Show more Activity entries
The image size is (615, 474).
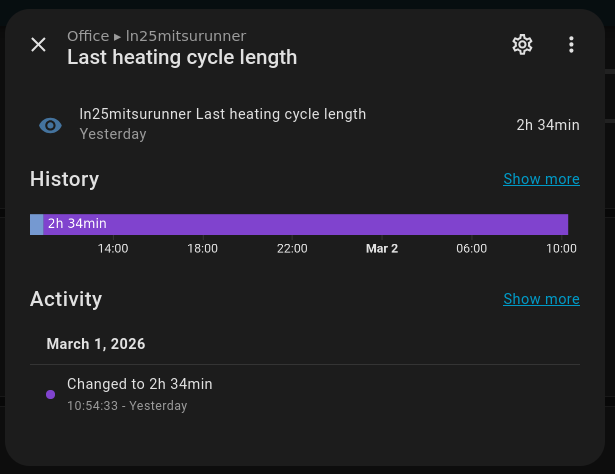coord(541,299)
